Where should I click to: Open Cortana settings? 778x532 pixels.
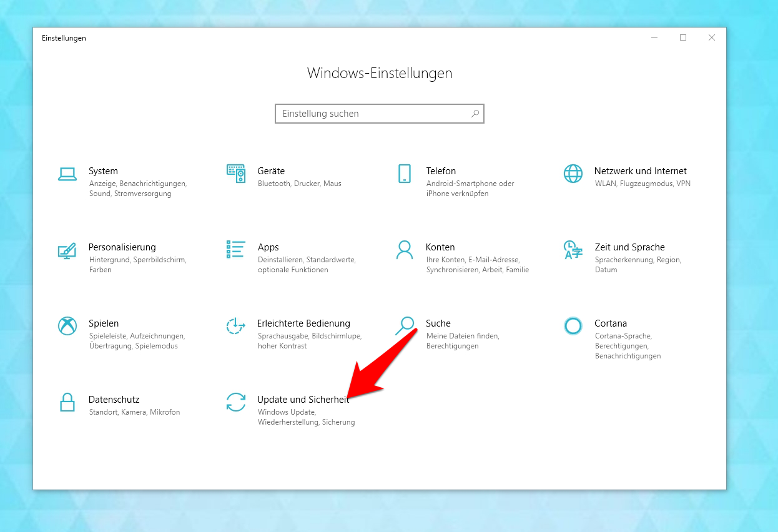click(x=573, y=326)
